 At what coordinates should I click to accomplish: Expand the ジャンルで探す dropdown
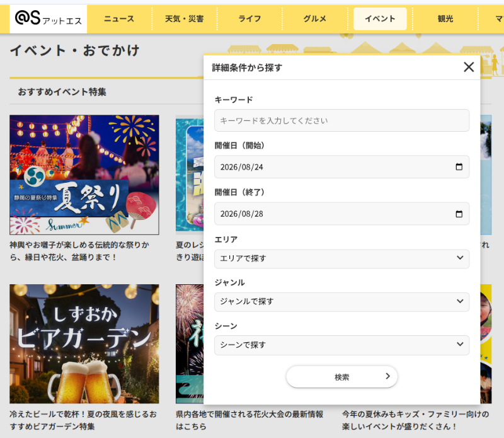coord(341,302)
